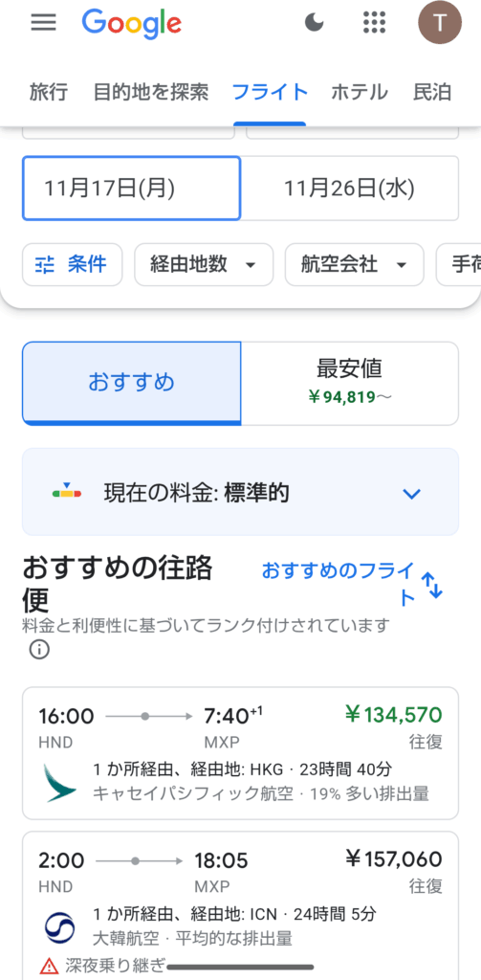
Task: Click the おすすめのフライト sort link
Action: pos(338,584)
